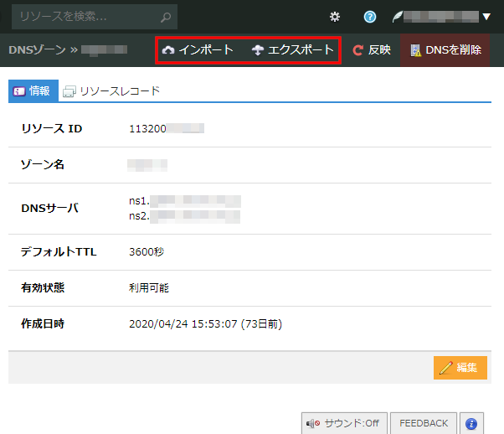Viewport: 504px width, 434px height.
Task: Click the orange 編集 button
Action: 460,367
